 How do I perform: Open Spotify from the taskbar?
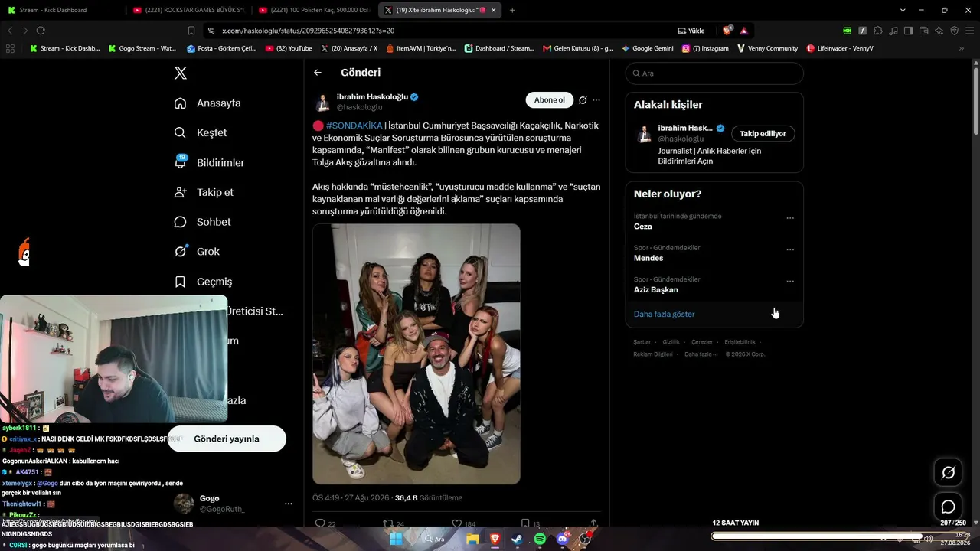tap(540, 539)
